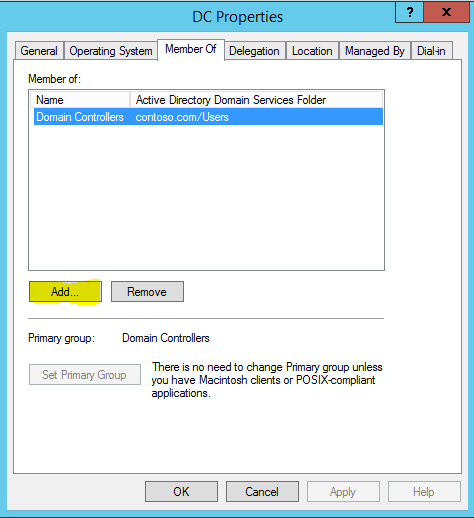474x518 pixels.
Task: Click the Remove button
Action: [147, 292]
